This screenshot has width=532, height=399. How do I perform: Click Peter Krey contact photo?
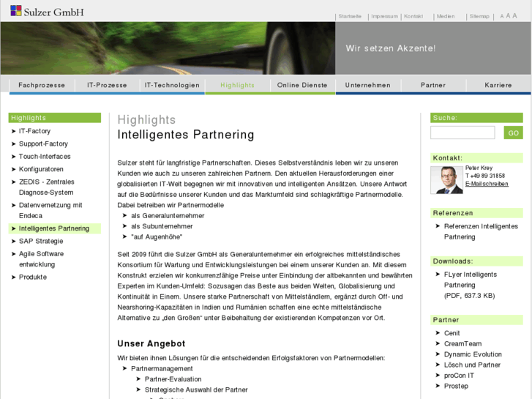point(446,180)
